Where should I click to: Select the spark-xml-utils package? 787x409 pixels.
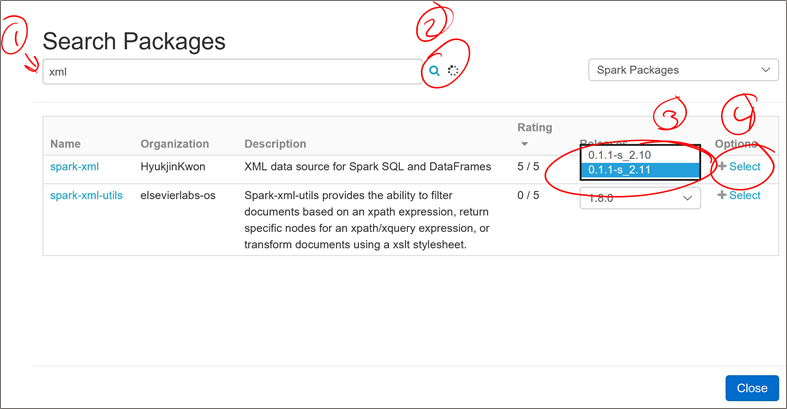[x=739, y=195]
